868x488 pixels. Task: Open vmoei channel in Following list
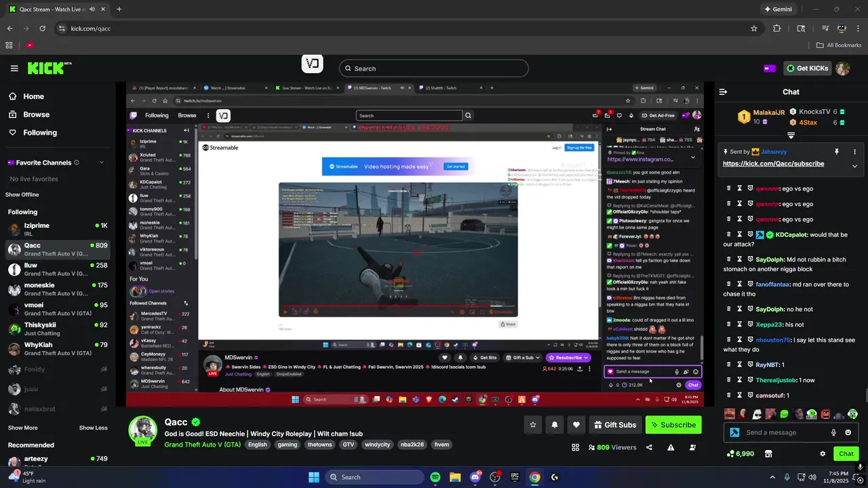click(x=57, y=309)
